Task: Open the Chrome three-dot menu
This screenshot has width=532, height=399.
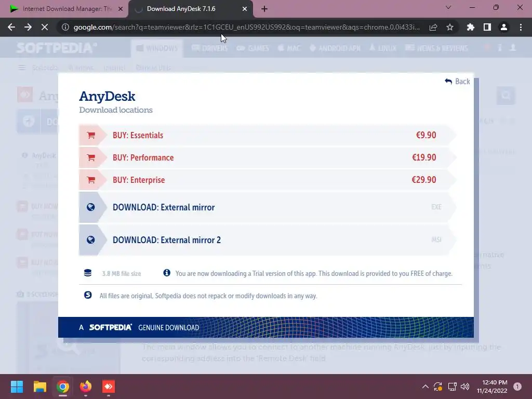Action: point(521,27)
